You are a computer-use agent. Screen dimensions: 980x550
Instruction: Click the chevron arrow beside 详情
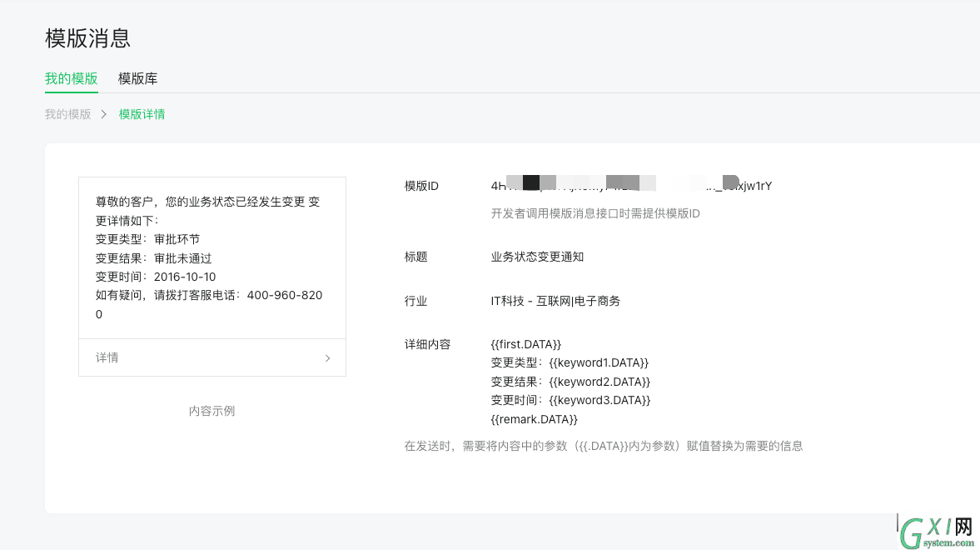click(x=327, y=357)
